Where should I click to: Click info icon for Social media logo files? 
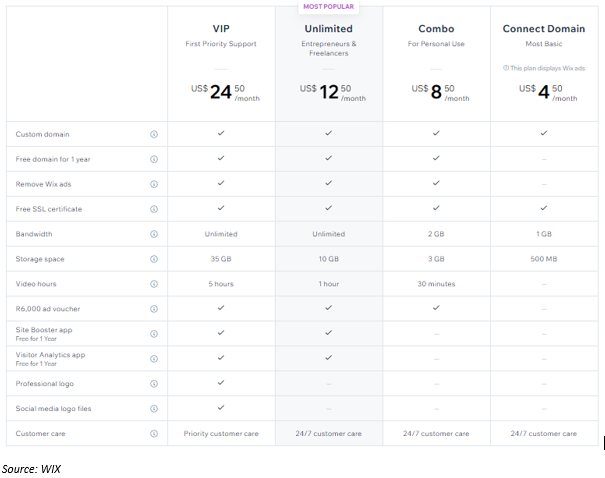154,409
